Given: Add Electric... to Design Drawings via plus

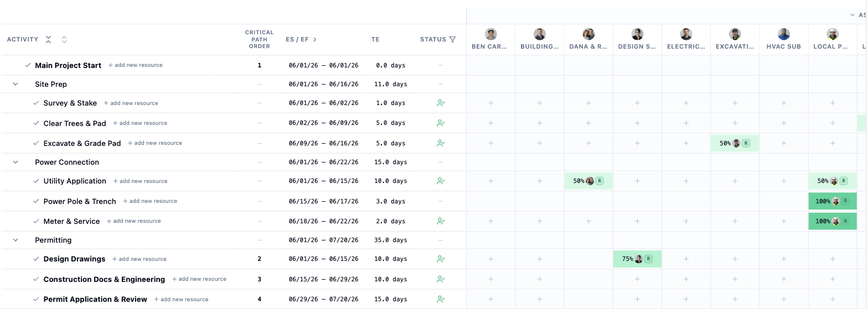Looking at the screenshot, I should click(x=686, y=259).
